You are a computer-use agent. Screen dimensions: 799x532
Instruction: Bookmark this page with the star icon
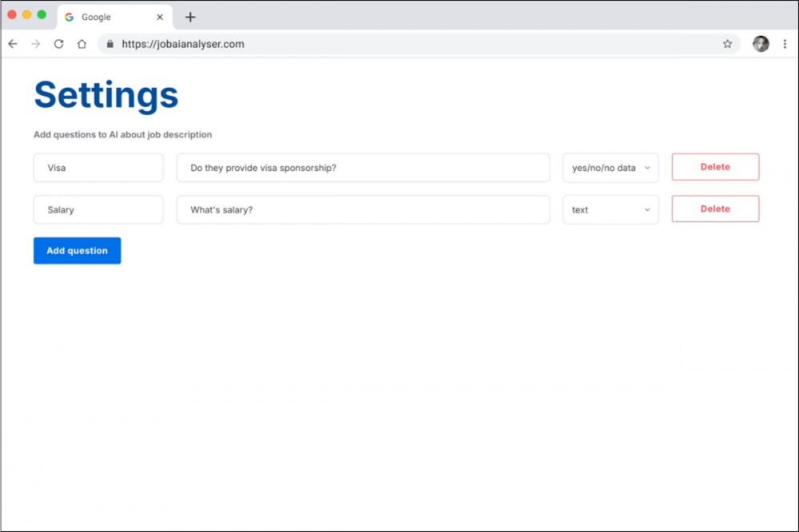pos(727,44)
